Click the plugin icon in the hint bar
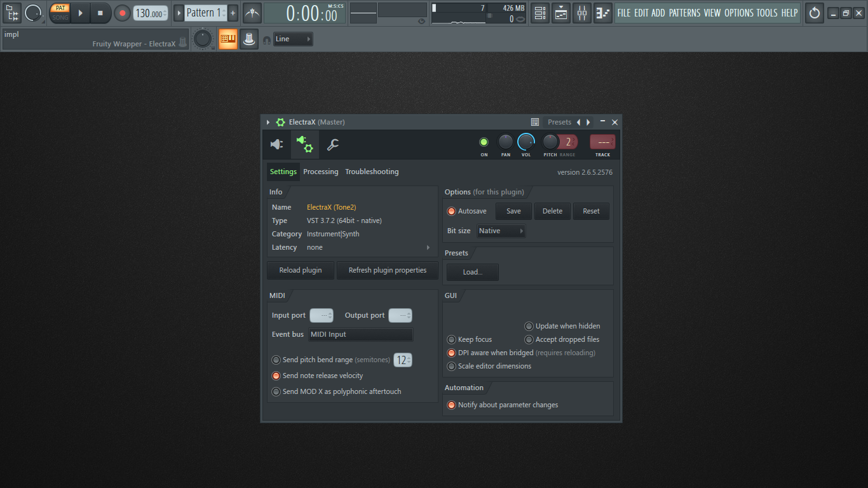Image resolution: width=868 pixels, height=488 pixels. tap(183, 43)
